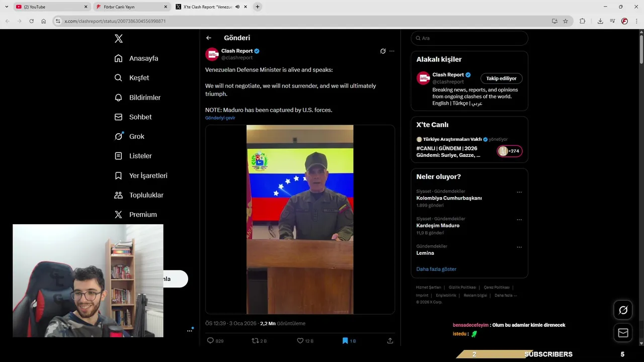Click Clash Report avatar on post
The height and width of the screenshot is (362, 644).
212,54
